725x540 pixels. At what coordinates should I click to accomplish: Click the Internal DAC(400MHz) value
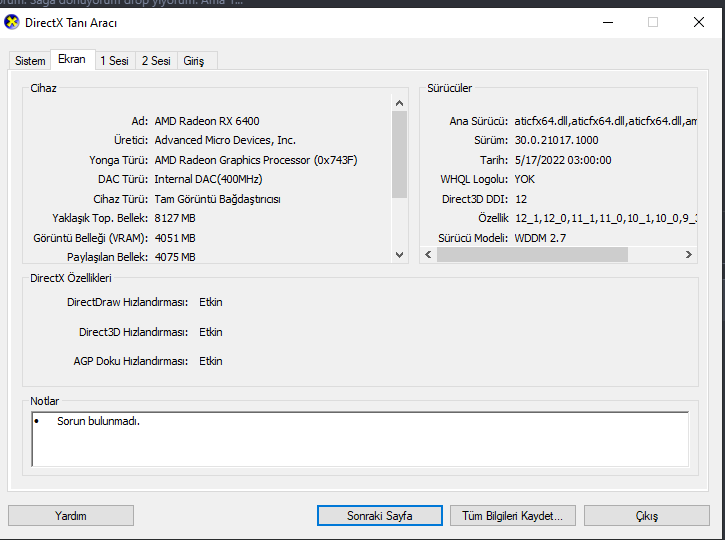209,179
